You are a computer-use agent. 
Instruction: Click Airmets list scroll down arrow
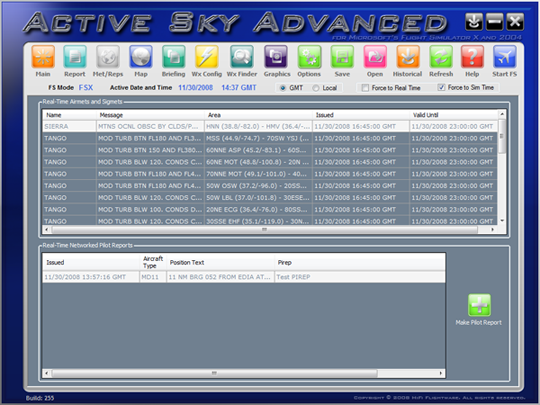[x=502, y=221]
